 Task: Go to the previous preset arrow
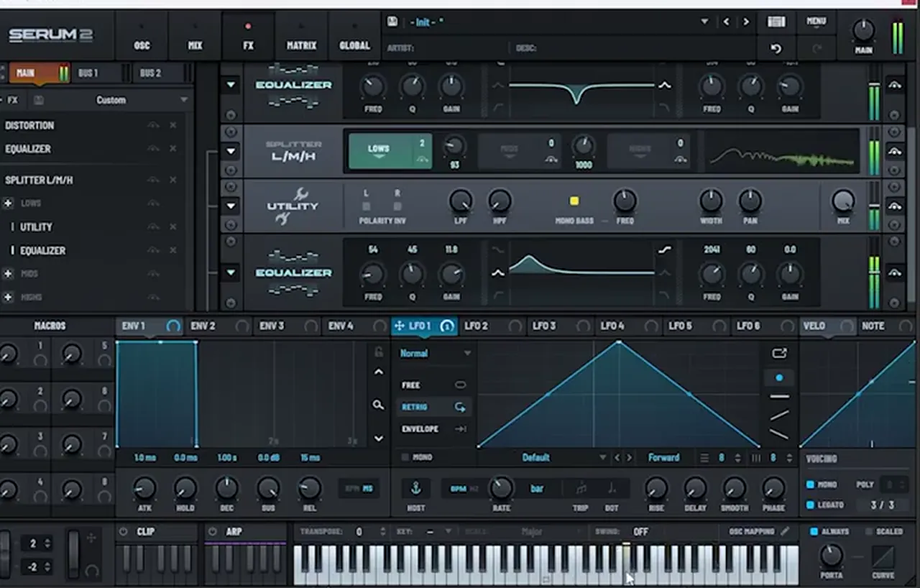tap(727, 22)
